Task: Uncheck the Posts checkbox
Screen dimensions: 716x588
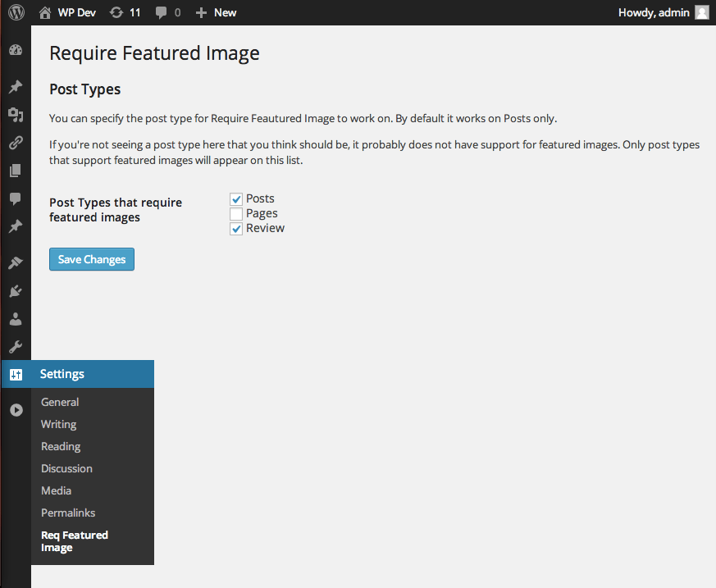Action: (236, 199)
